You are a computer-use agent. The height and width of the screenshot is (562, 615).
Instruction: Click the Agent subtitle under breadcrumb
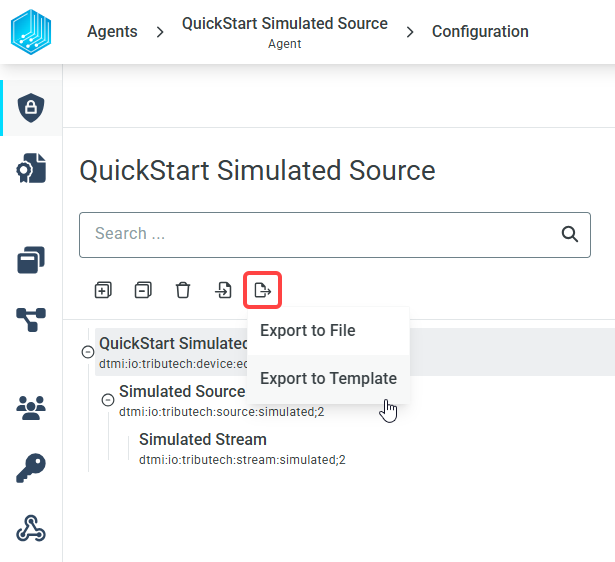tap(285, 44)
